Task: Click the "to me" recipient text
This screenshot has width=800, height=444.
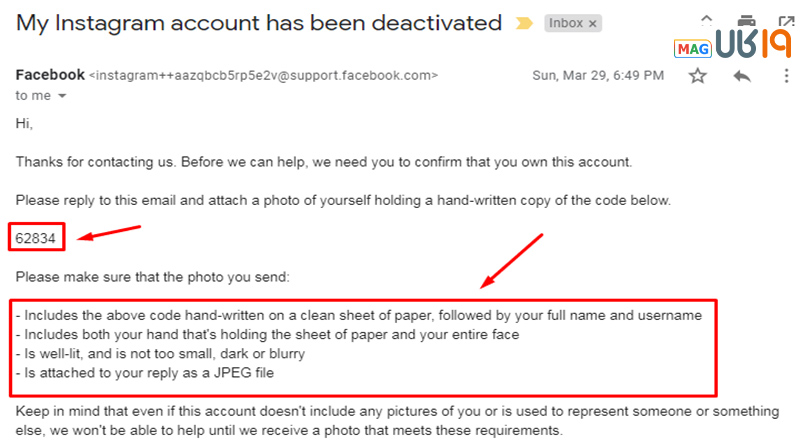Action: click(x=33, y=96)
